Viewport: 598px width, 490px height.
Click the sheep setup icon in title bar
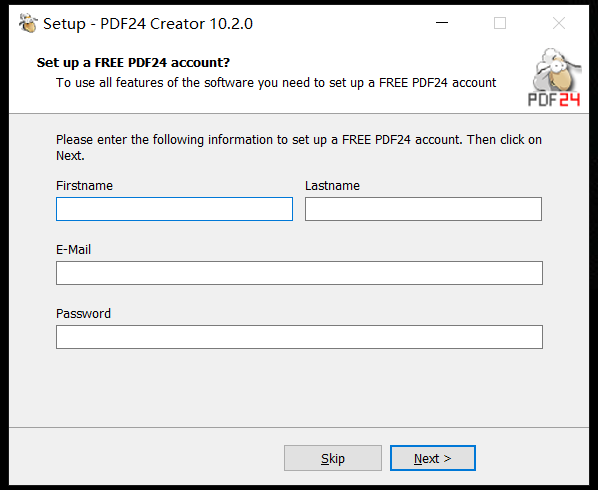[28, 23]
